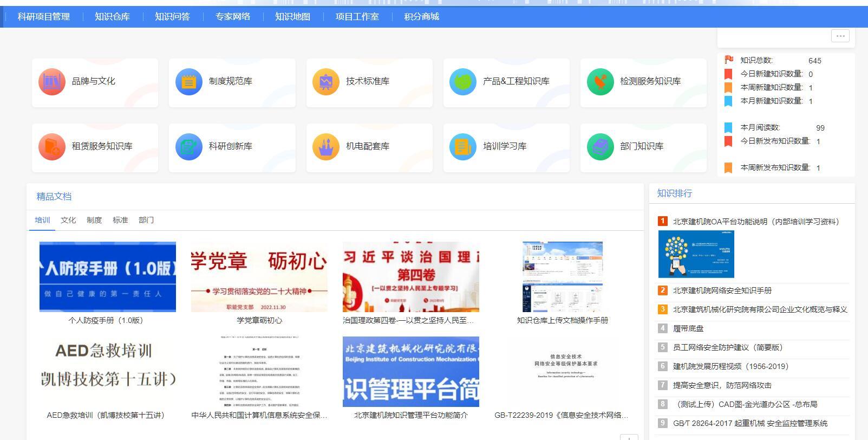The height and width of the screenshot is (440, 868).
Task: Click the 租赁服务知识库 icon
Action: click(52, 147)
